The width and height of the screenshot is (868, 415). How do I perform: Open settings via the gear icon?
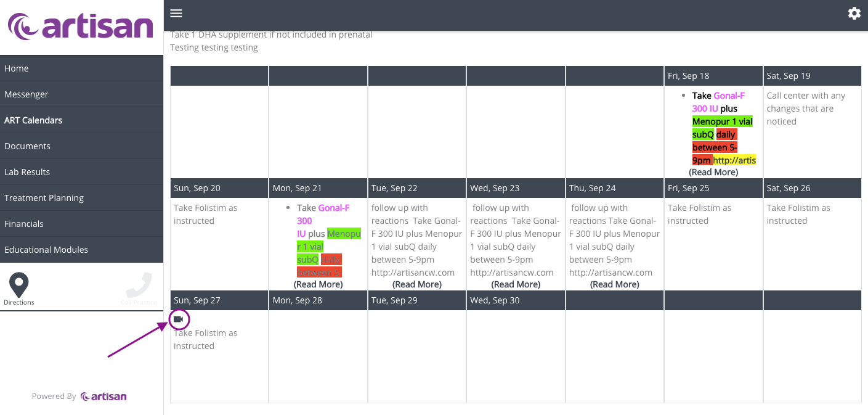tap(854, 14)
